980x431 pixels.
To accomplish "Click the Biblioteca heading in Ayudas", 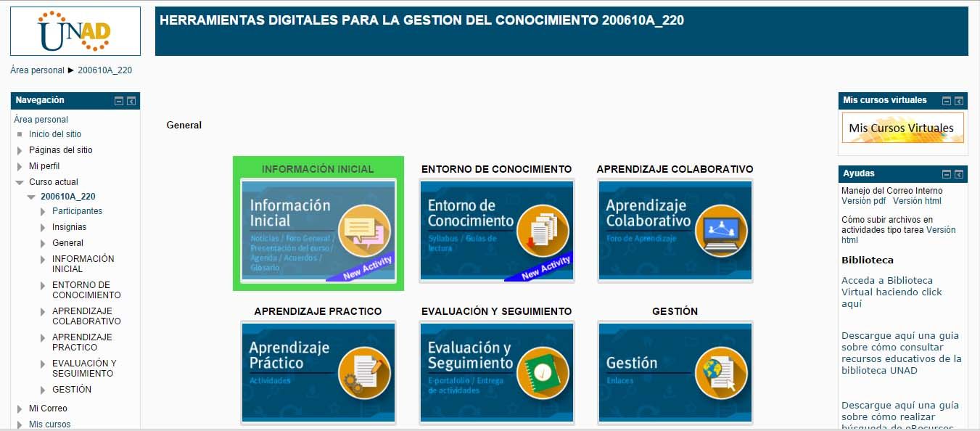I will 868,260.
